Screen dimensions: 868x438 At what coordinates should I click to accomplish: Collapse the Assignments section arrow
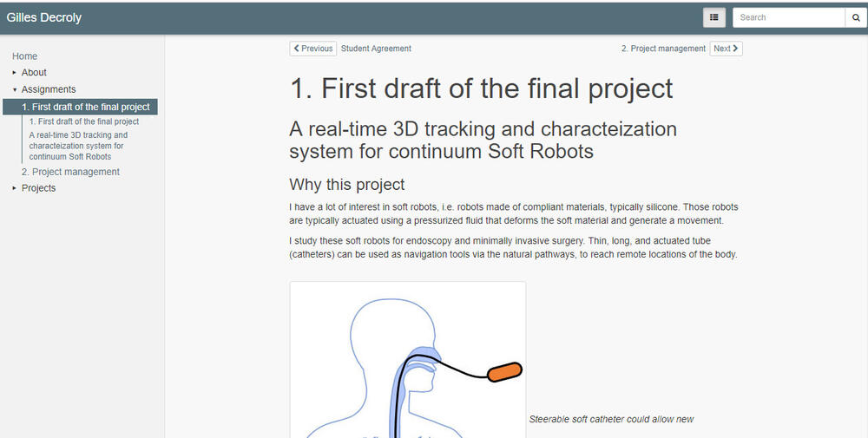point(15,89)
